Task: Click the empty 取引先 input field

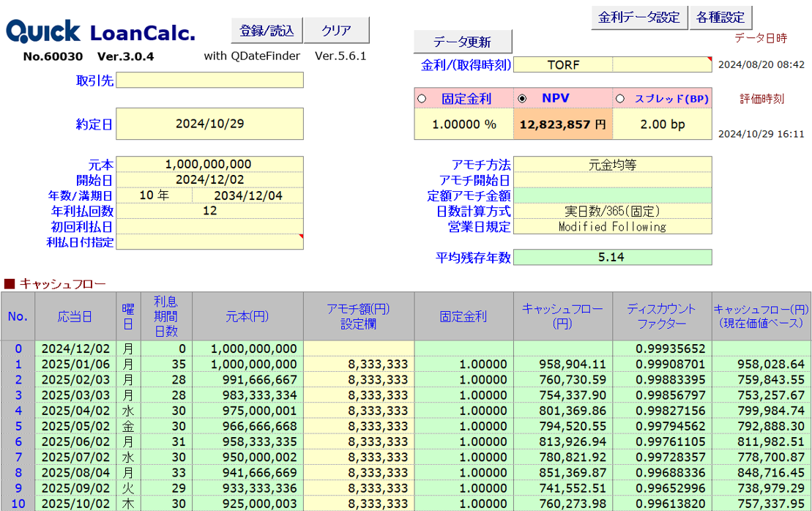Action: click(209, 80)
